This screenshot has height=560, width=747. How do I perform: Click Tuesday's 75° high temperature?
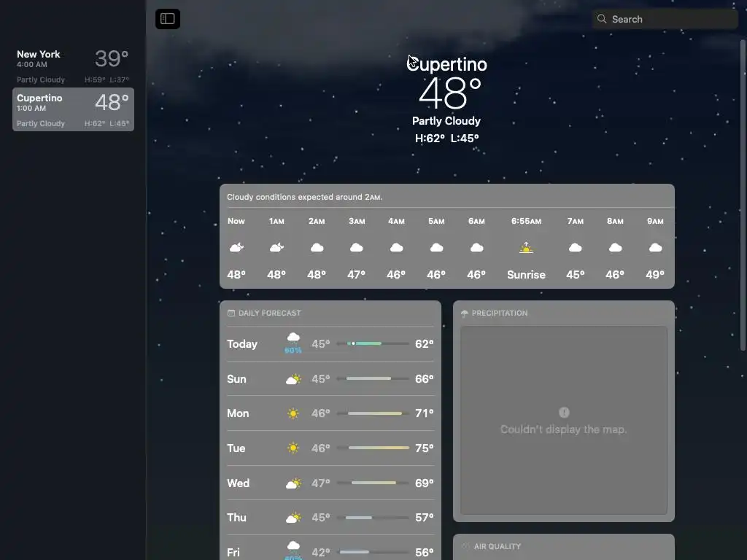tap(425, 448)
